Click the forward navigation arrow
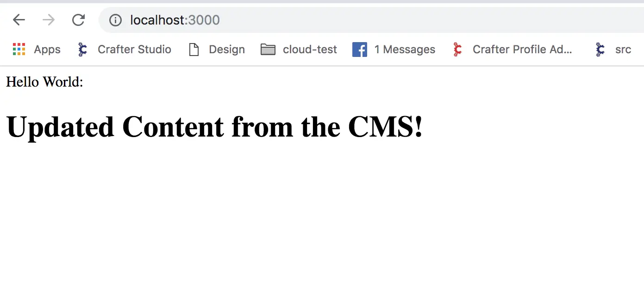This screenshot has height=306, width=644. point(49,20)
